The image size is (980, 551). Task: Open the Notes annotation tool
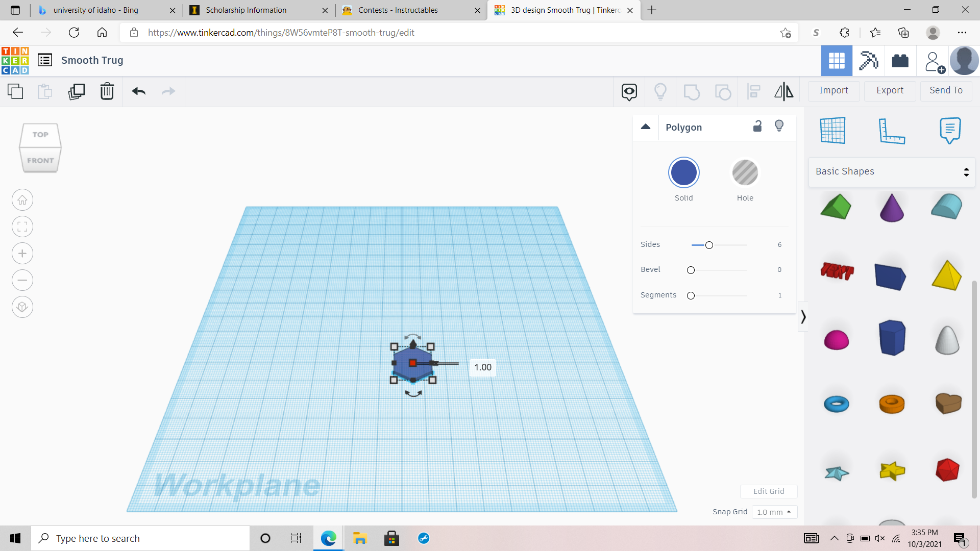pos(949,130)
